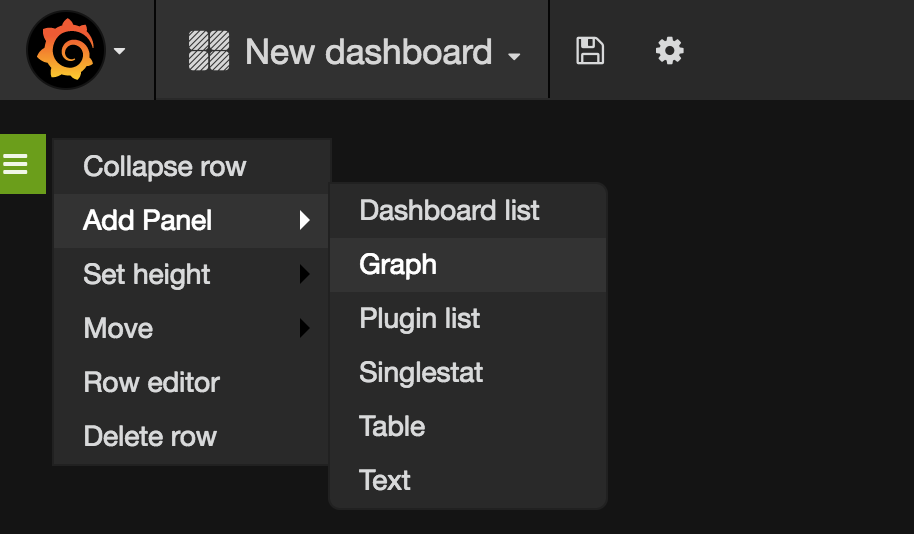This screenshot has height=534, width=914.
Task: Expand the Move submenu arrow
Action: pyautogui.click(x=304, y=328)
